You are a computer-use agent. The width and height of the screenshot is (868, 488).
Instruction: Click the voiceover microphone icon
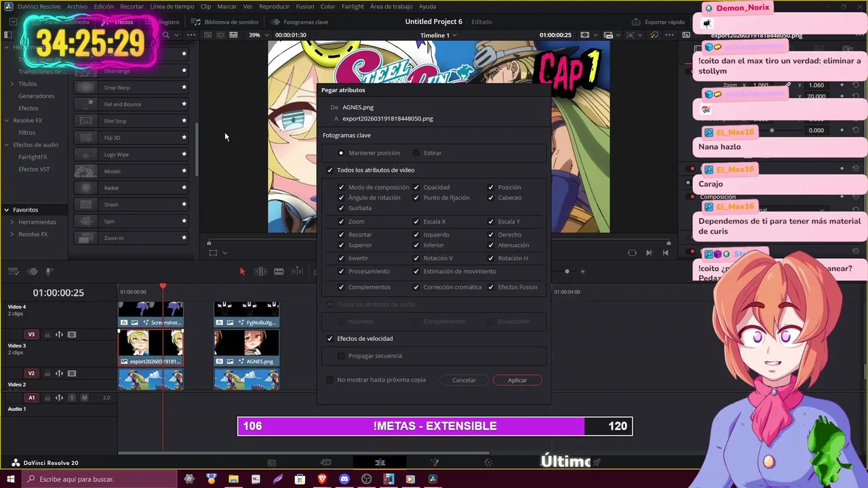click(x=50, y=272)
